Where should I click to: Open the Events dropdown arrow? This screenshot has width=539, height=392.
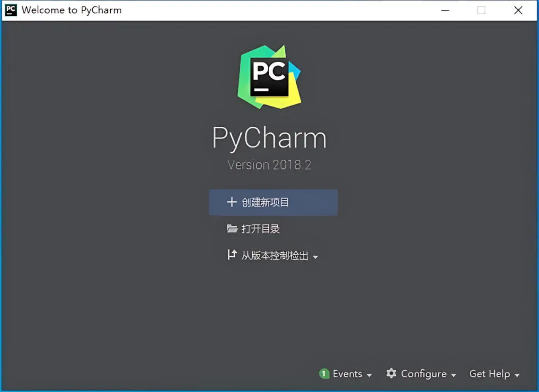tap(369, 375)
